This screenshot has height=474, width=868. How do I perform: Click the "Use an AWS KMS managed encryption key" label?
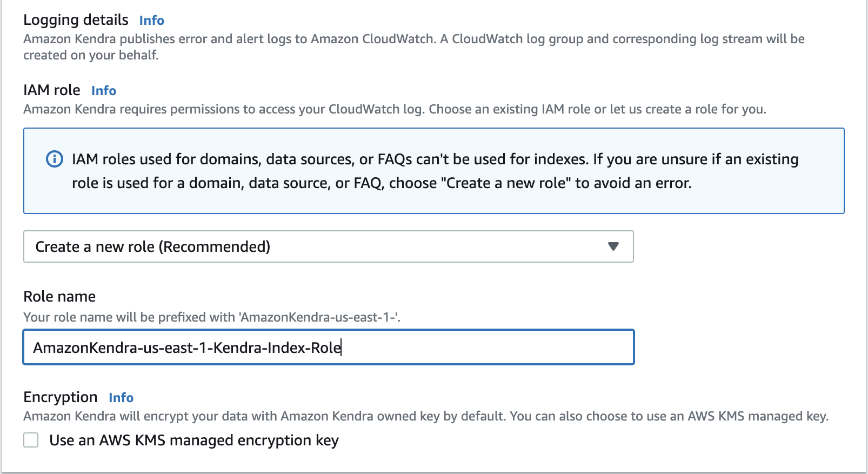193,440
